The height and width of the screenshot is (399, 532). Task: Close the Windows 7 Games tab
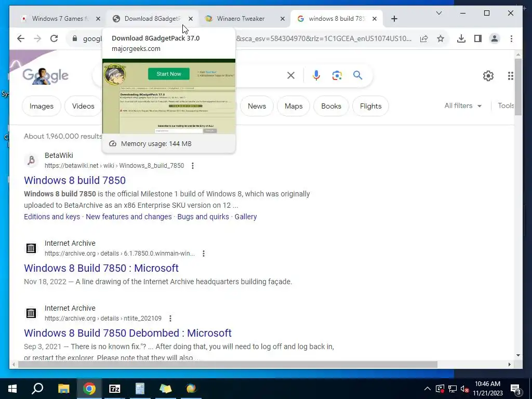pos(98,19)
